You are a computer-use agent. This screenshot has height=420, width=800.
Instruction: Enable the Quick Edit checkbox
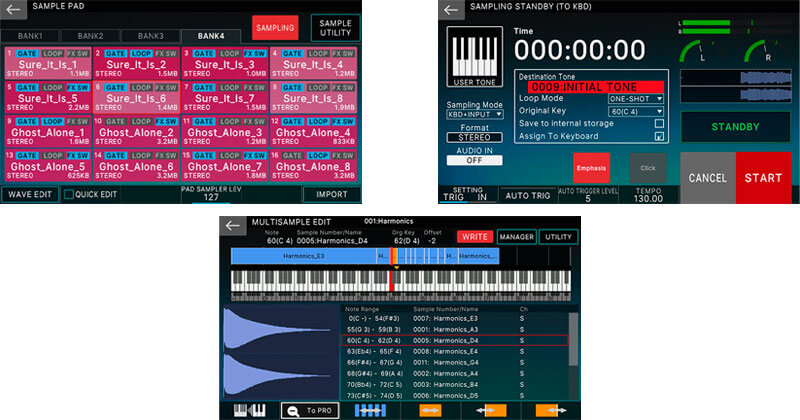pos(69,195)
